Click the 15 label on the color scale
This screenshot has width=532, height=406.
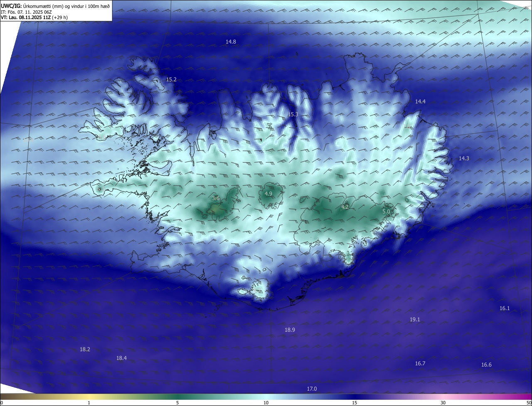(x=355, y=403)
